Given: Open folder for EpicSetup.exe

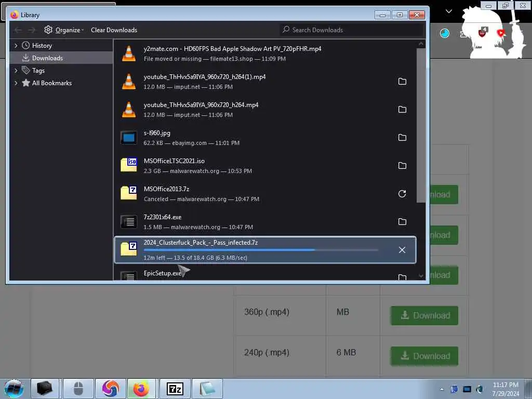Looking at the screenshot, I should (402, 277).
